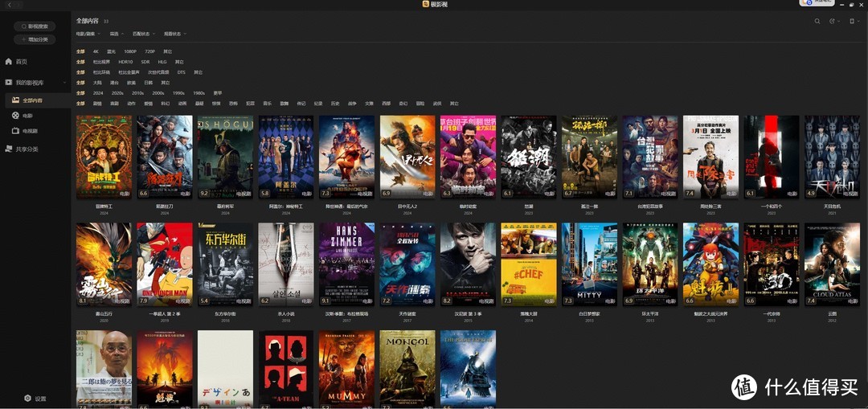Filter year by 1980s

pyautogui.click(x=199, y=93)
